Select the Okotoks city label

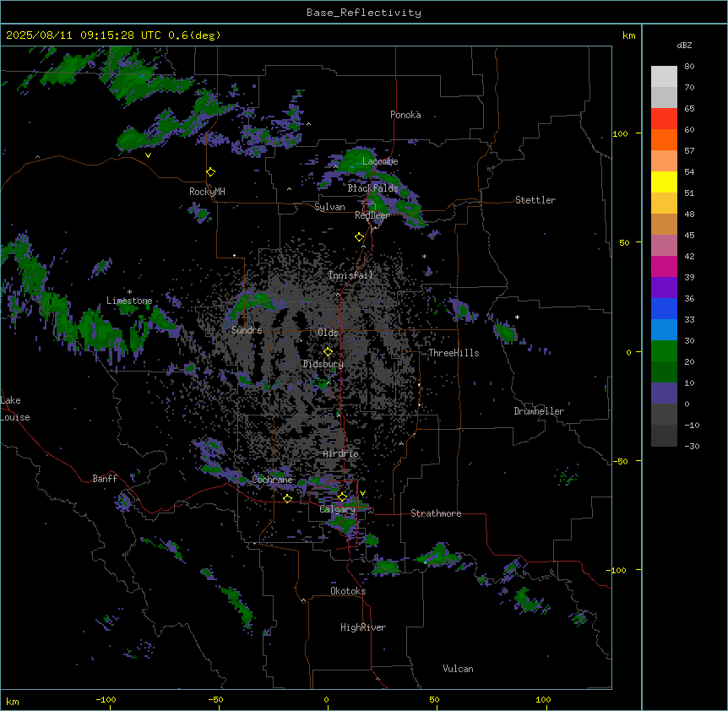tap(348, 591)
